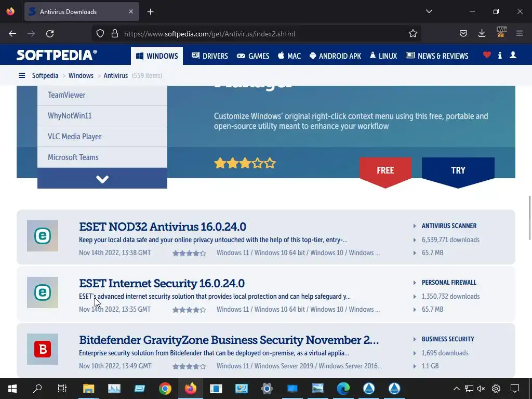Show hidden system tray icons
The height and width of the screenshot is (399, 532).
coord(456,389)
